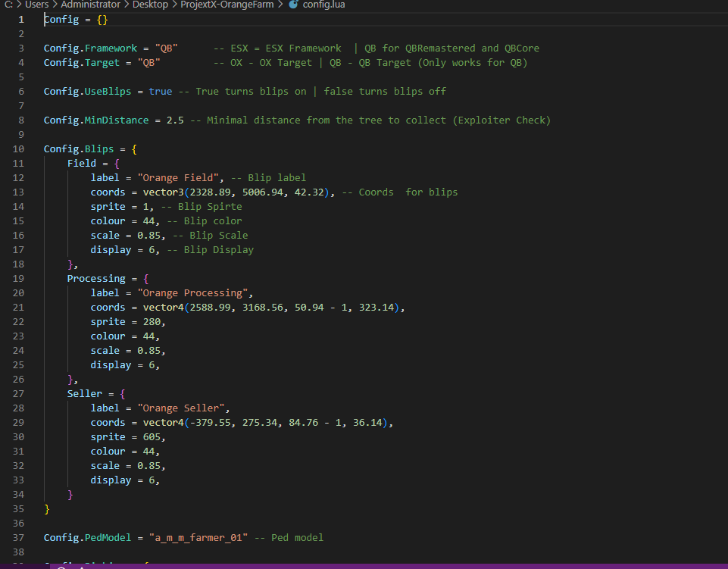Click the "scale" key on line 24
Image resolution: width=728 pixels, height=569 pixels.
click(x=105, y=351)
